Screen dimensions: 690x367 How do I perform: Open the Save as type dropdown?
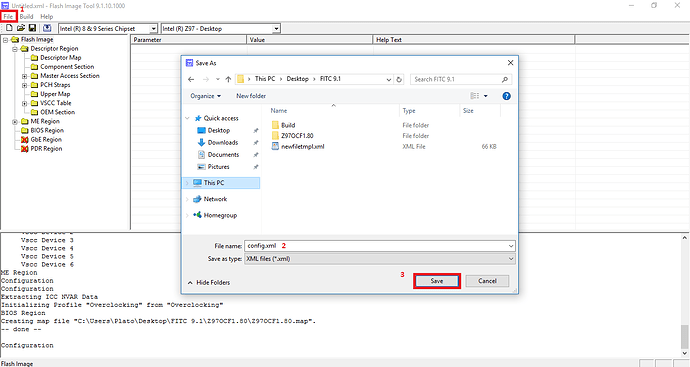379,259
